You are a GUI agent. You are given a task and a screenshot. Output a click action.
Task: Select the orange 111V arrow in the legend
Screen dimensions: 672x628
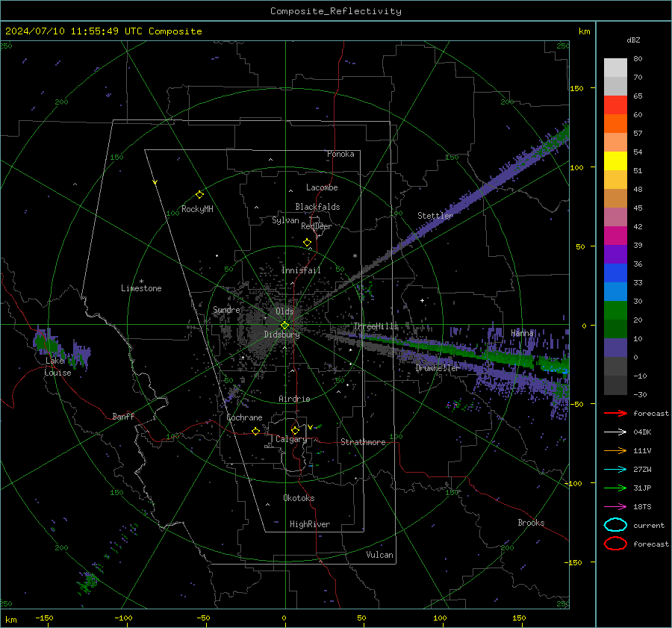[615, 450]
